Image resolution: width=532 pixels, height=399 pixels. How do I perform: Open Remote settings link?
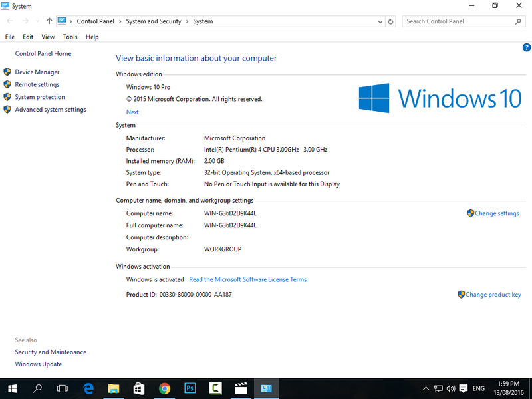(37, 84)
